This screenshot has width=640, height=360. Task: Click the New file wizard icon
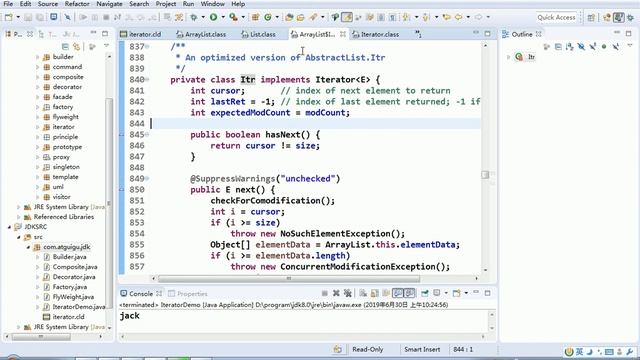tap(9, 17)
